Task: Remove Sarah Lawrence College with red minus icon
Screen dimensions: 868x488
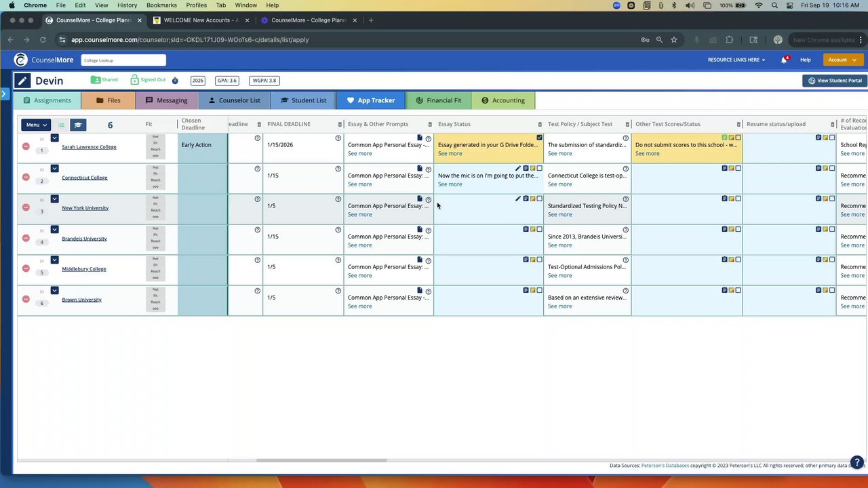Action: coord(26,146)
